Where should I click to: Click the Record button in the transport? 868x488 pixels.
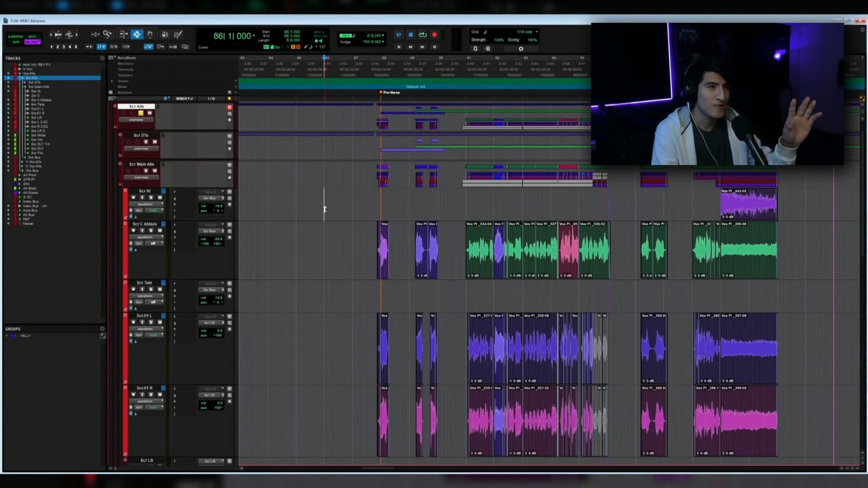434,35
